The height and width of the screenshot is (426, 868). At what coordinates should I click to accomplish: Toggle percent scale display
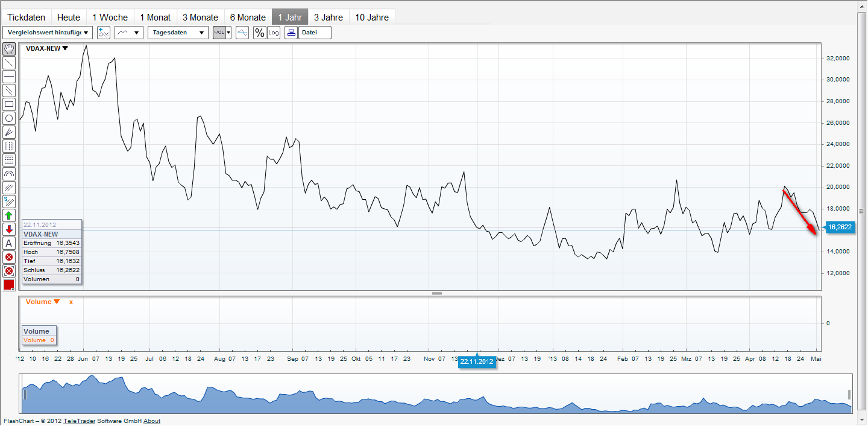(x=259, y=33)
